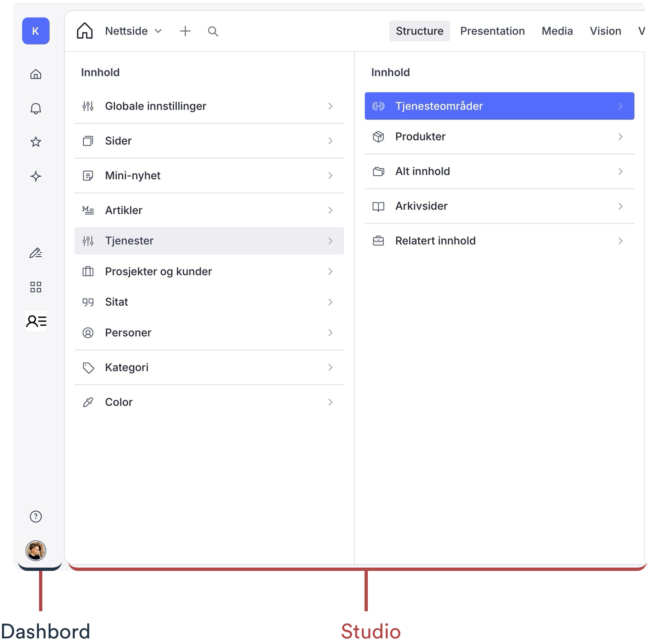This screenshot has height=644, width=647.
Task: Click the help question mark icon
Action: pos(36,516)
